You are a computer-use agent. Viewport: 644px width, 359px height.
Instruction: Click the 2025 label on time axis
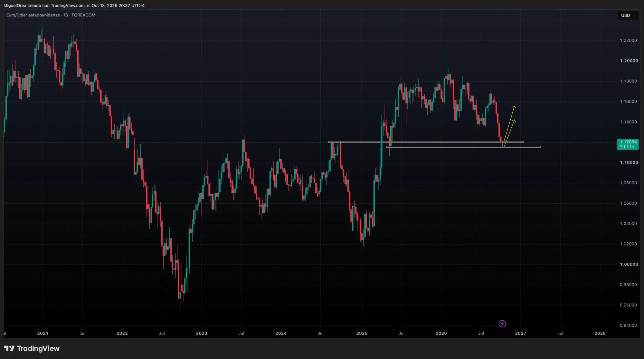tap(362, 333)
